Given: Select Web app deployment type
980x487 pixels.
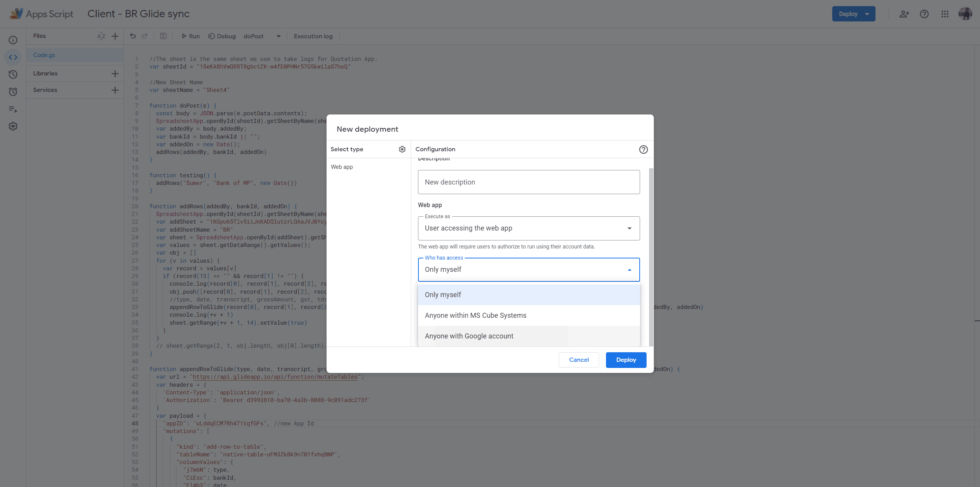Looking at the screenshot, I should [x=342, y=167].
